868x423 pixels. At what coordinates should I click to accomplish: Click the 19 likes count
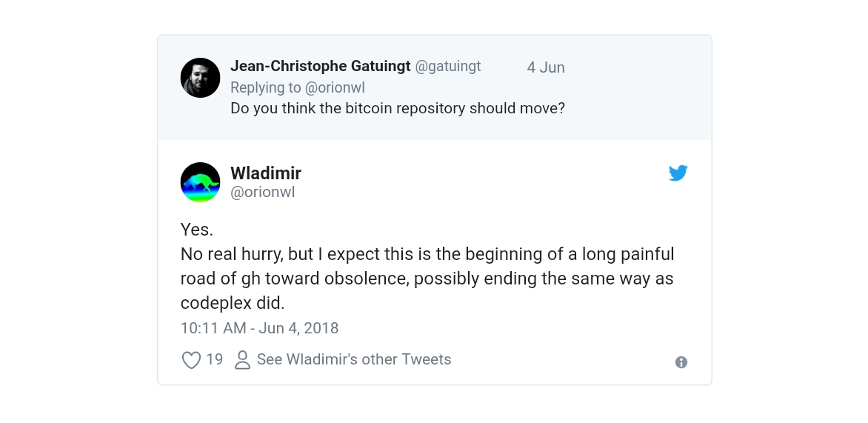215,359
